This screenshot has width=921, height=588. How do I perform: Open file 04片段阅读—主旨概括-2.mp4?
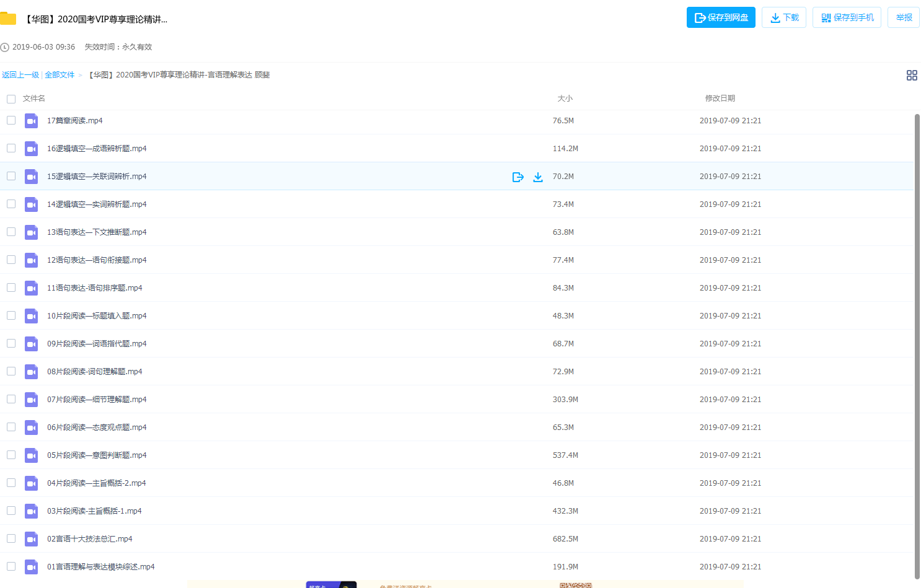97,483
